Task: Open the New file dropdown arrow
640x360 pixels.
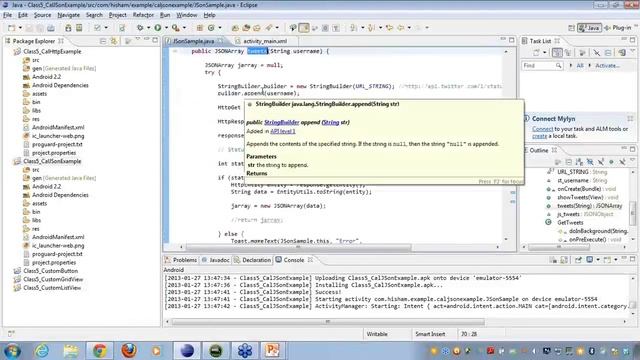Action: pos(20,28)
